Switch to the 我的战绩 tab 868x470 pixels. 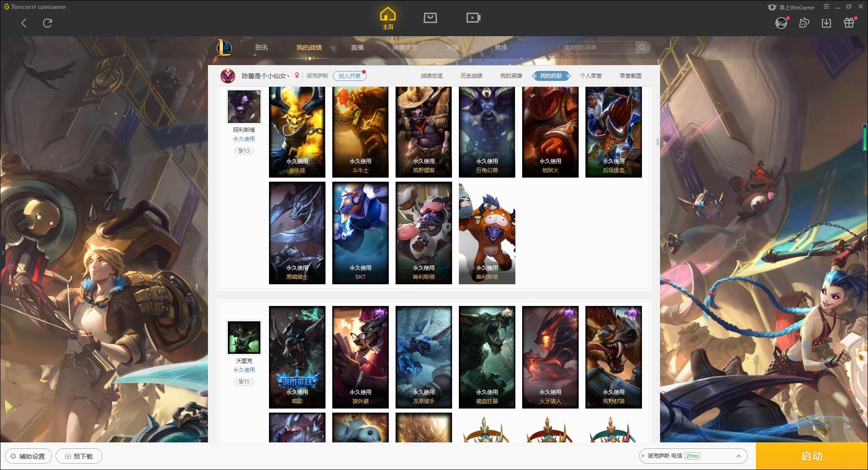(x=309, y=47)
